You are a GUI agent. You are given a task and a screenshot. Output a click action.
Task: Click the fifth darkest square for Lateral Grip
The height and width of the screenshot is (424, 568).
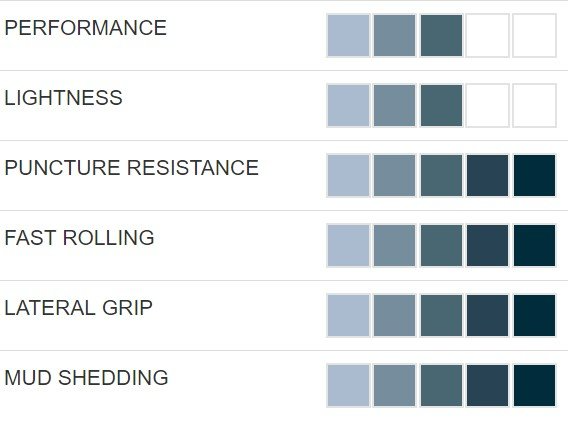click(x=534, y=315)
